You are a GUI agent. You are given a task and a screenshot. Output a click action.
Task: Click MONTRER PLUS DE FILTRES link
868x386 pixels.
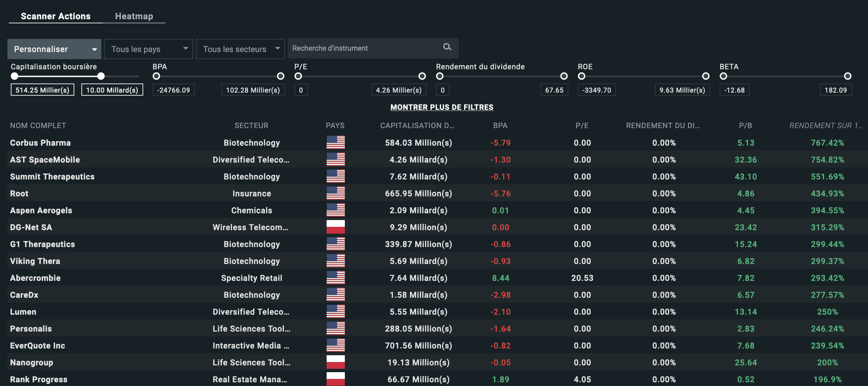(442, 107)
